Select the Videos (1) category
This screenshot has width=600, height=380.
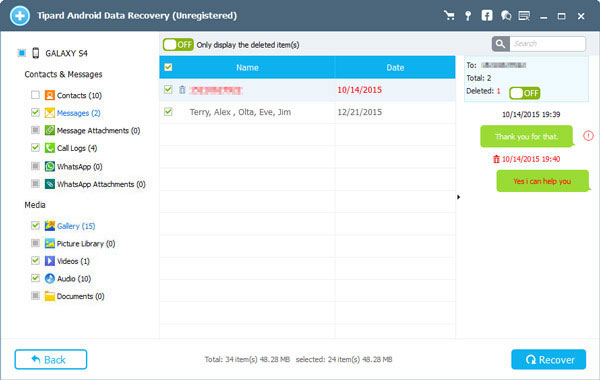click(x=73, y=261)
